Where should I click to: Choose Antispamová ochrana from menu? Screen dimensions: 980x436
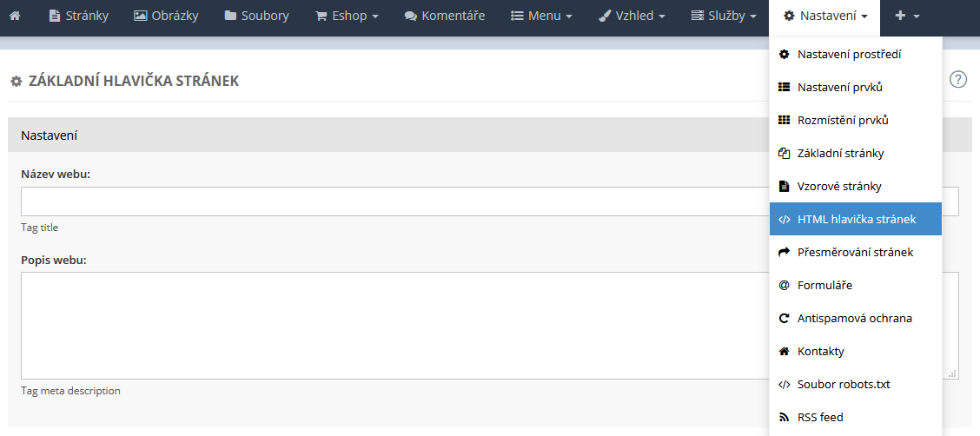[x=854, y=318]
